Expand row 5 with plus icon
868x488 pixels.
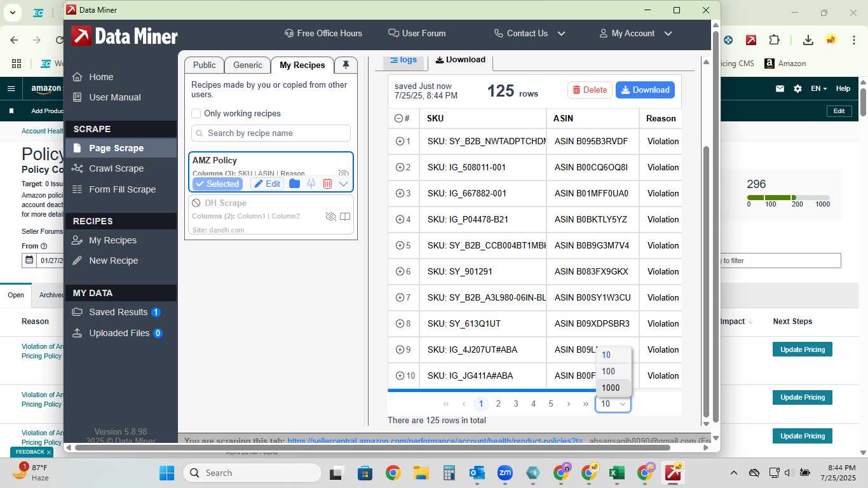(x=400, y=245)
